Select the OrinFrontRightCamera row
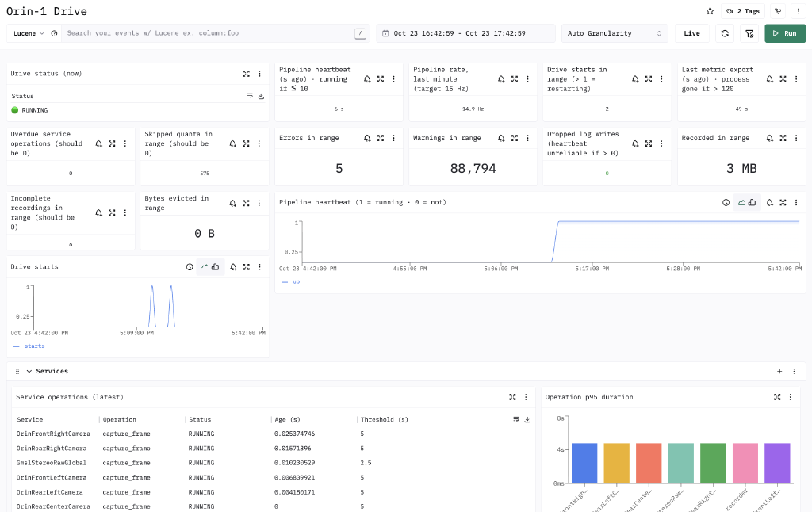Viewport: 812px width, 512px height. pos(274,434)
